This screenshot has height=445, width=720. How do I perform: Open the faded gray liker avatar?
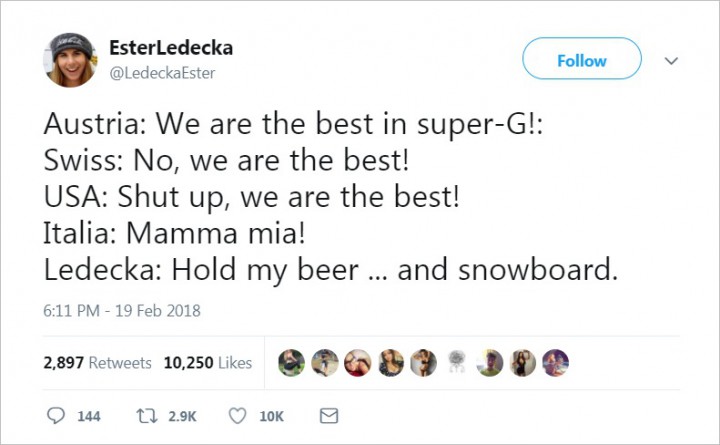click(x=457, y=363)
